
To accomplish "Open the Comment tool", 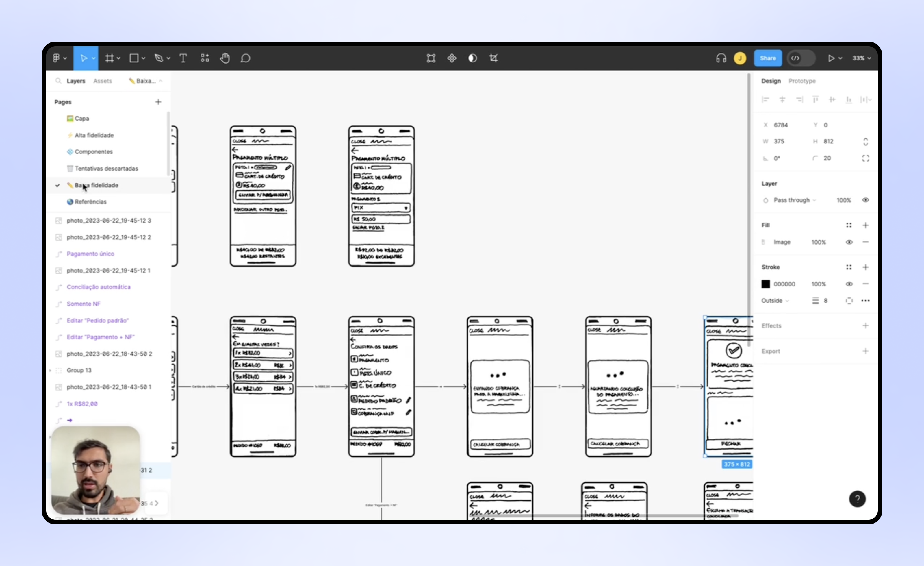I will click(x=245, y=58).
